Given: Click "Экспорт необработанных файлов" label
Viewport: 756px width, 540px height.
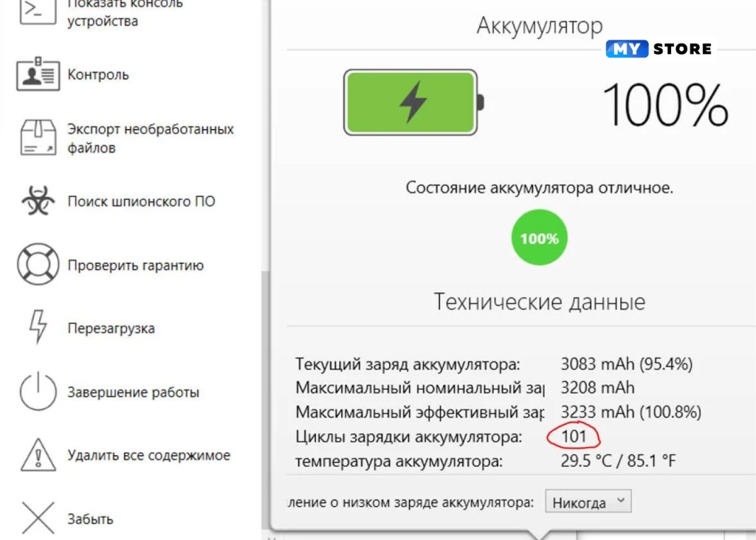Looking at the screenshot, I should 151,137.
